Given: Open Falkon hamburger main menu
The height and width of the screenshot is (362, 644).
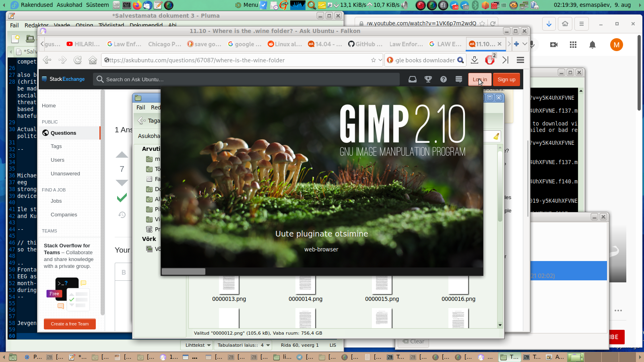Looking at the screenshot, I should pyautogui.click(x=520, y=60).
